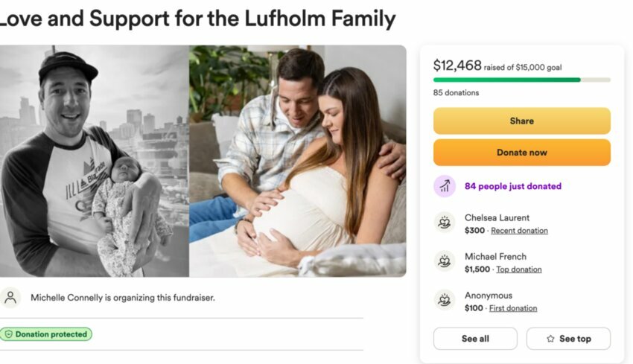Follow the First donation link
633x364 pixels.
[x=513, y=308]
